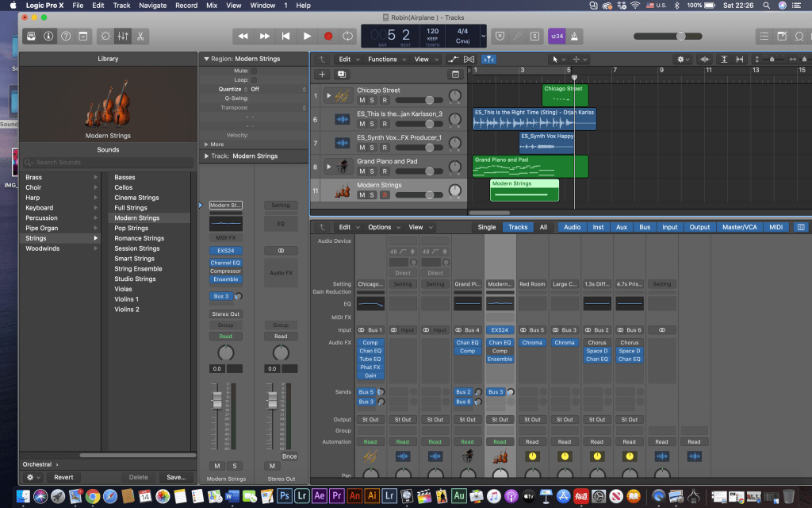Select Romance Strings in the sounds list

coord(139,238)
